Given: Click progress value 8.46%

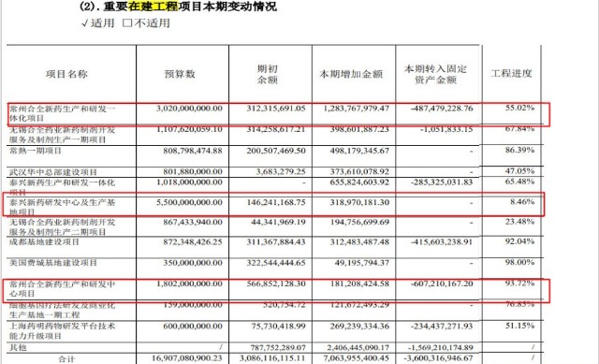Looking at the screenshot, I should coord(522,201).
